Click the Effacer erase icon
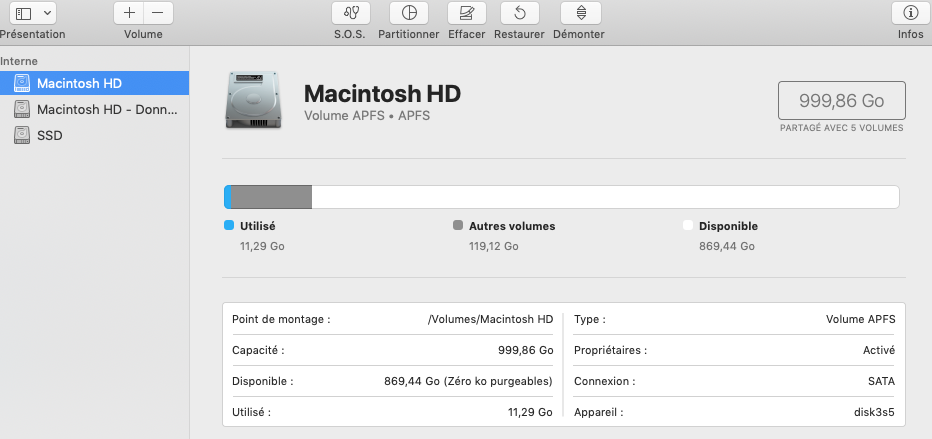Viewport: 932px width, 439px height. 467,12
